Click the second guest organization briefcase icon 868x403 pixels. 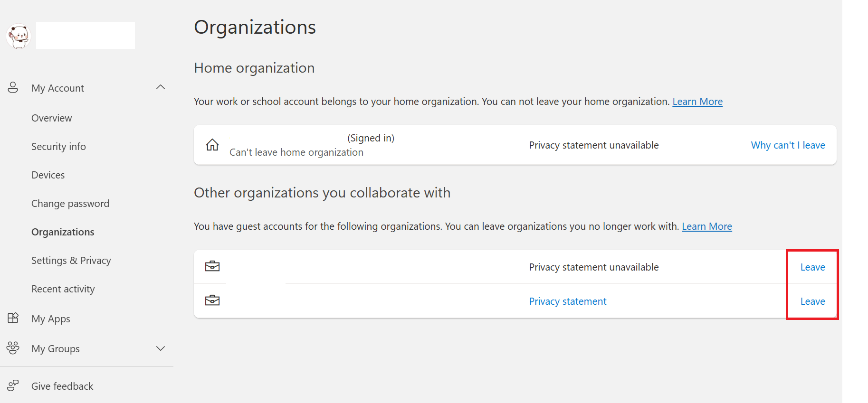click(x=212, y=300)
